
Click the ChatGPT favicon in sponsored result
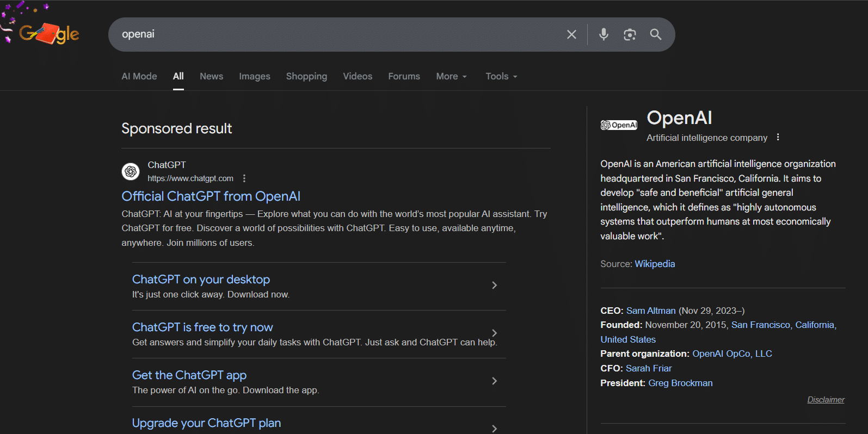(131, 171)
